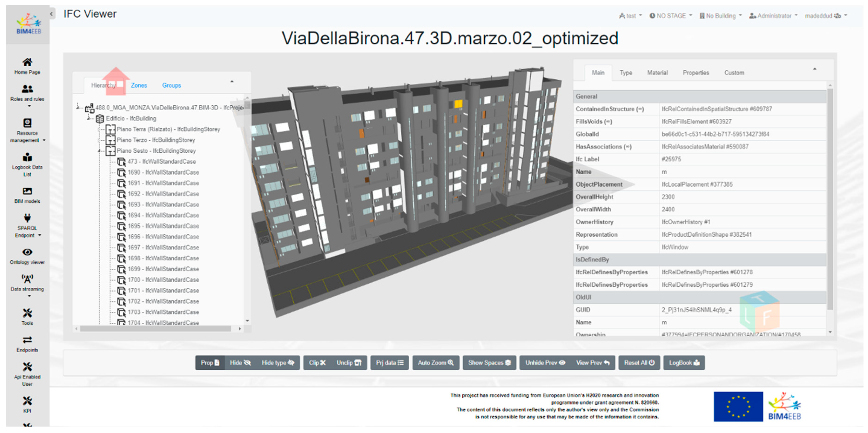Open the Tools sidebar icon

[x=27, y=313]
